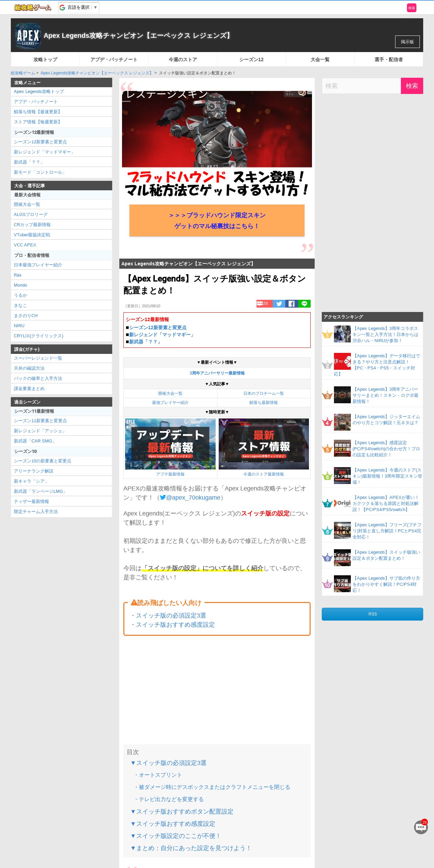The image size is (434, 868).
Task: Open the rank 4 ジッターエイム thumbnail
Action: (x=342, y=422)
